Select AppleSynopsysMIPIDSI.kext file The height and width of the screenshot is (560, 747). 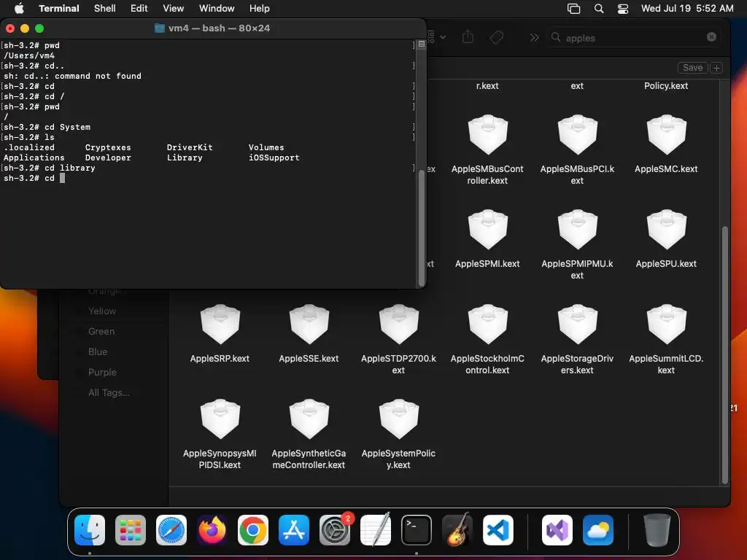(220, 435)
